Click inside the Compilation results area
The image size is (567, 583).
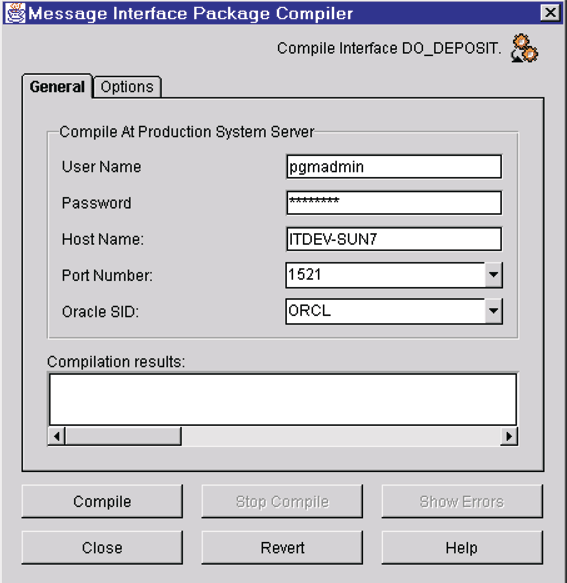(283, 399)
